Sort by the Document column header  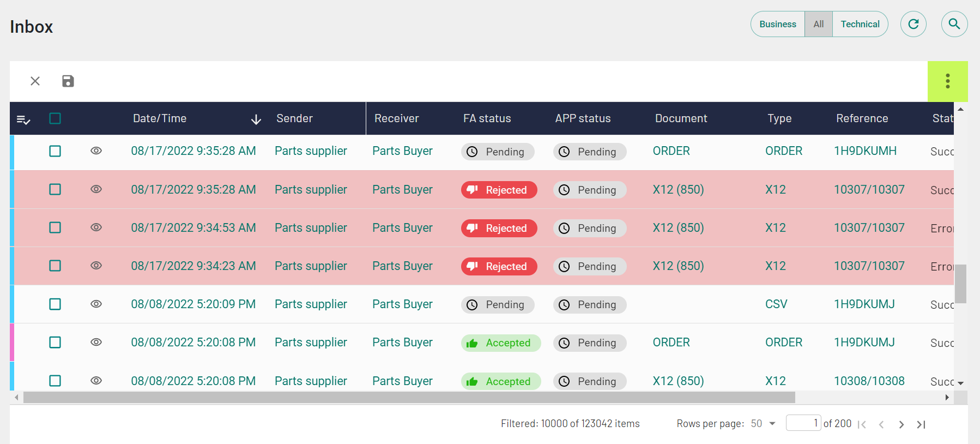(681, 118)
